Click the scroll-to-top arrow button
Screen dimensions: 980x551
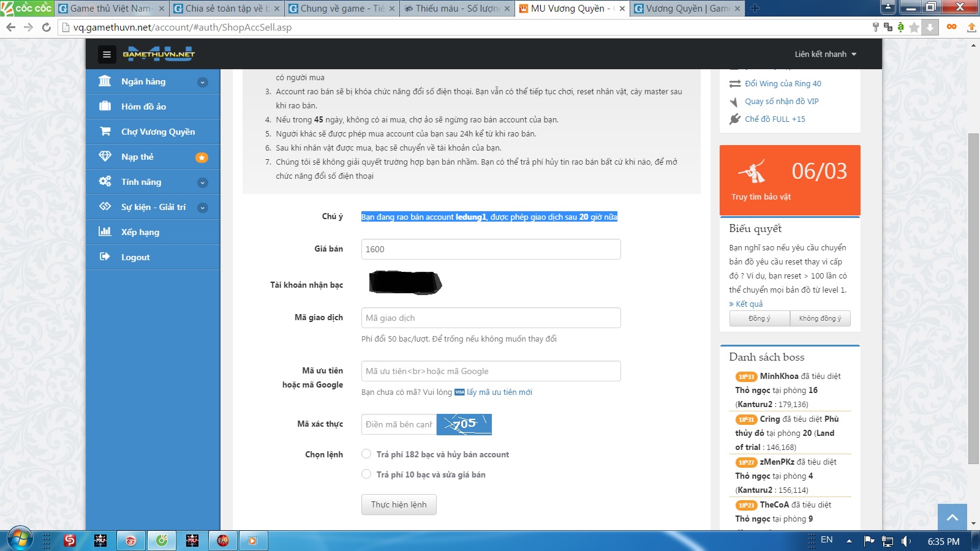[952, 517]
